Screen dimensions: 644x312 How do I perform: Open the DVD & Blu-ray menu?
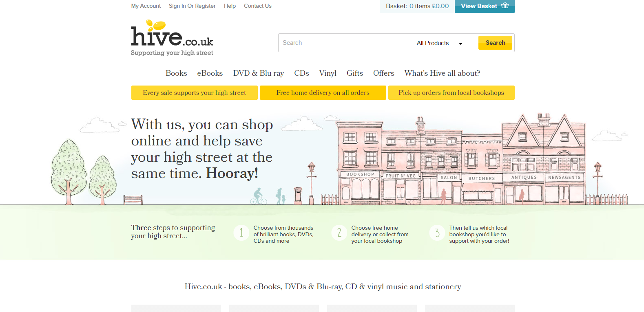tap(259, 73)
